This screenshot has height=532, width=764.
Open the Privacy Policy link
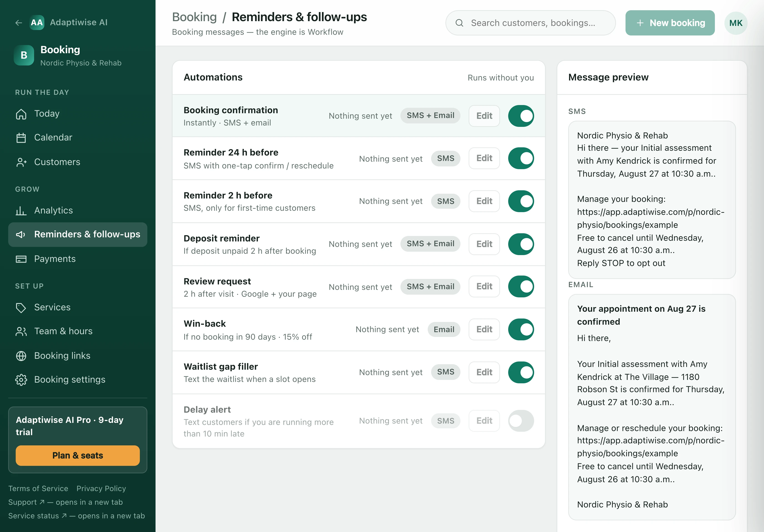101,488
